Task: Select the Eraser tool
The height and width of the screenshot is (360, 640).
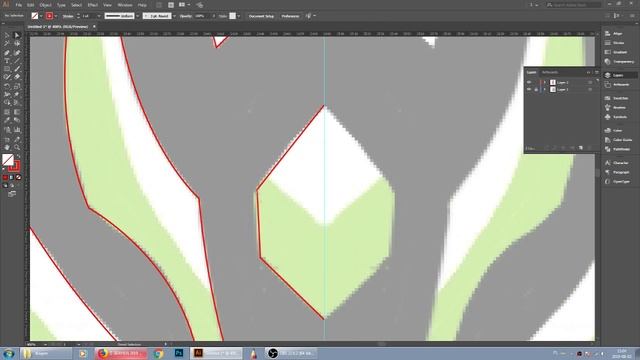Action: tap(17, 77)
